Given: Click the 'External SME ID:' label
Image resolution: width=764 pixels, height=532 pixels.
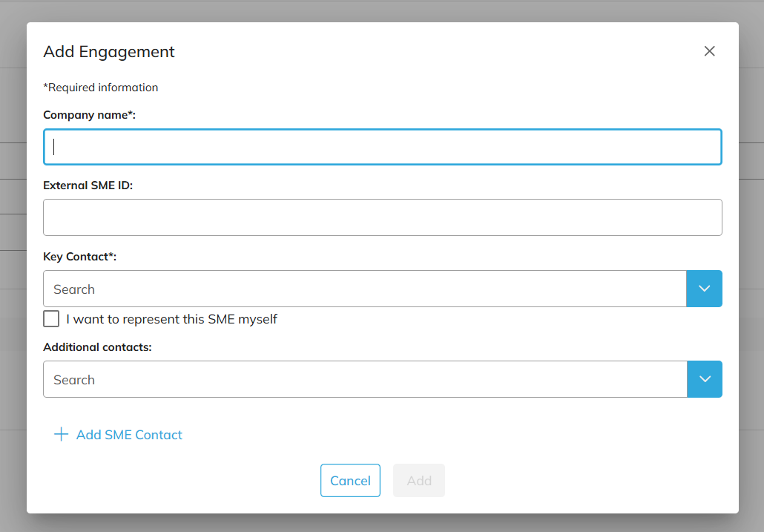Looking at the screenshot, I should pos(88,185).
